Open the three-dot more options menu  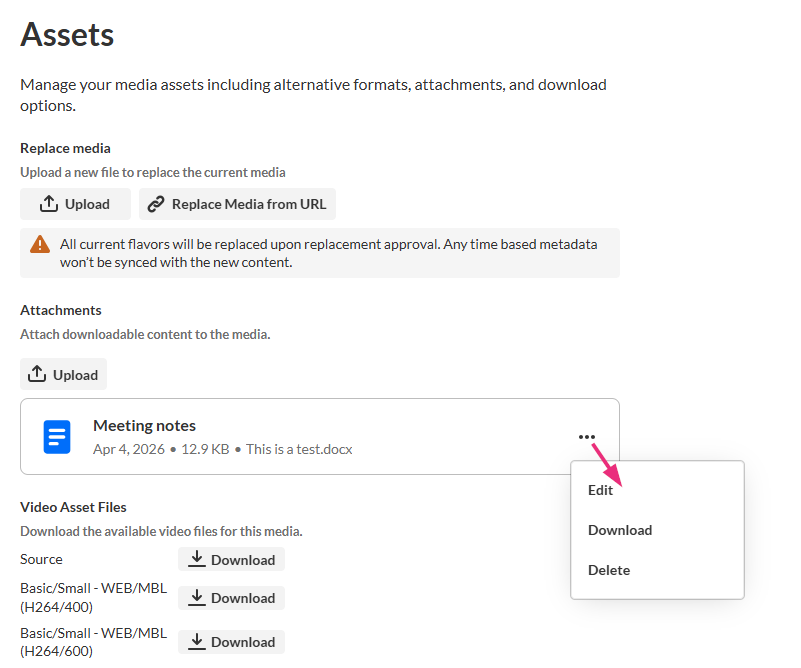click(586, 437)
